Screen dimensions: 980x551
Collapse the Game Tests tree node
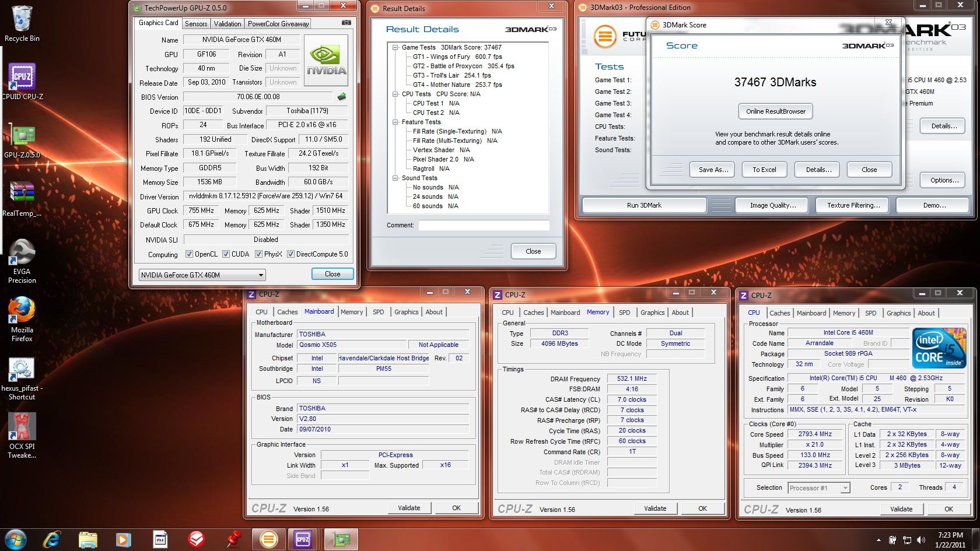tap(395, 47)
